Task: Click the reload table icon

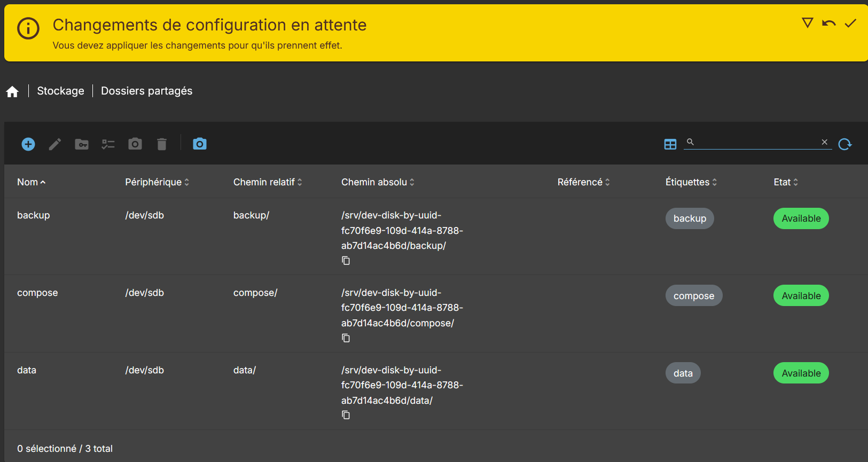Action: pyautogui.click(x=845, y=144)
